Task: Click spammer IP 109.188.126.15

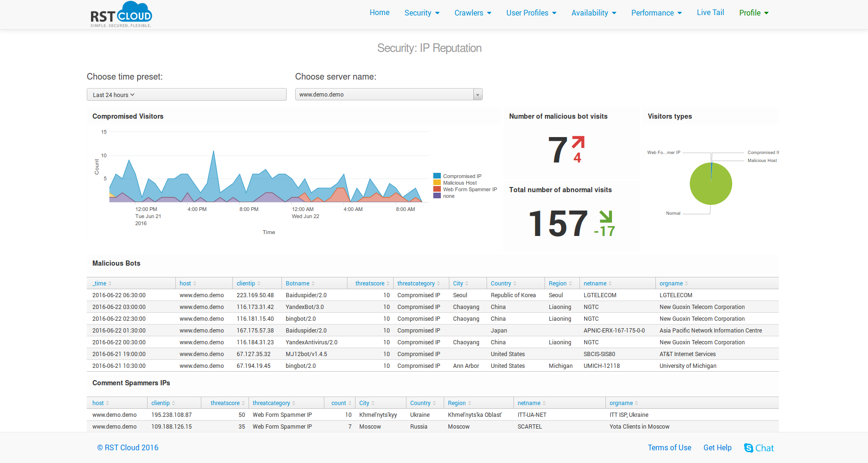Action: coord(172,427)
